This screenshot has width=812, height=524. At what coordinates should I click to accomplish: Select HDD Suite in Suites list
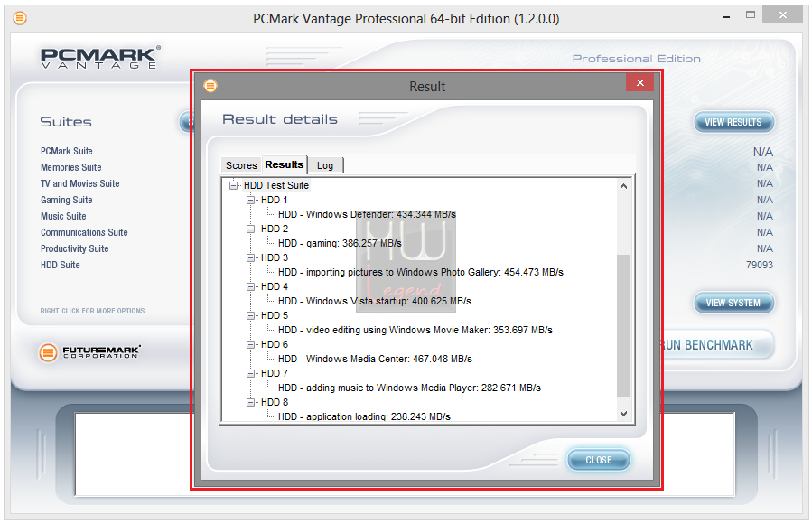click(x=61, y=265)
